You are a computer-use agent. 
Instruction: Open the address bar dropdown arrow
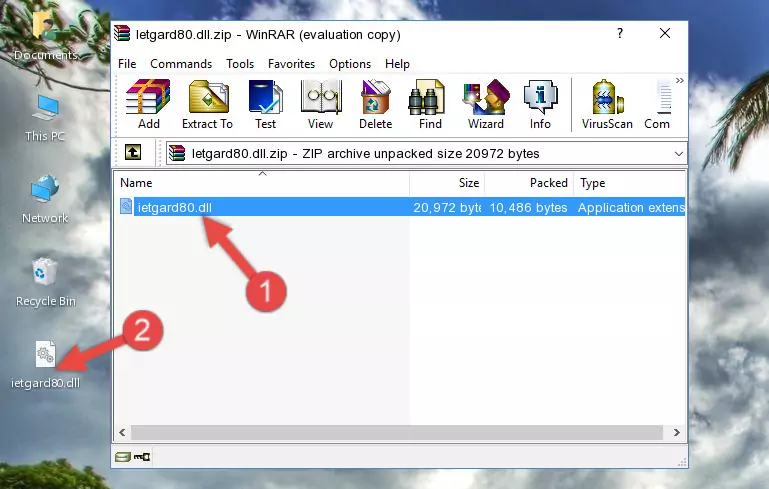679,154
